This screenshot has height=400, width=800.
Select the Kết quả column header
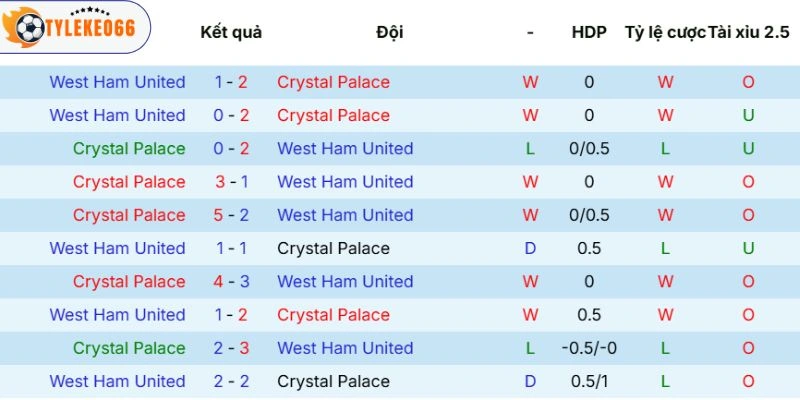tap(231, 32)
